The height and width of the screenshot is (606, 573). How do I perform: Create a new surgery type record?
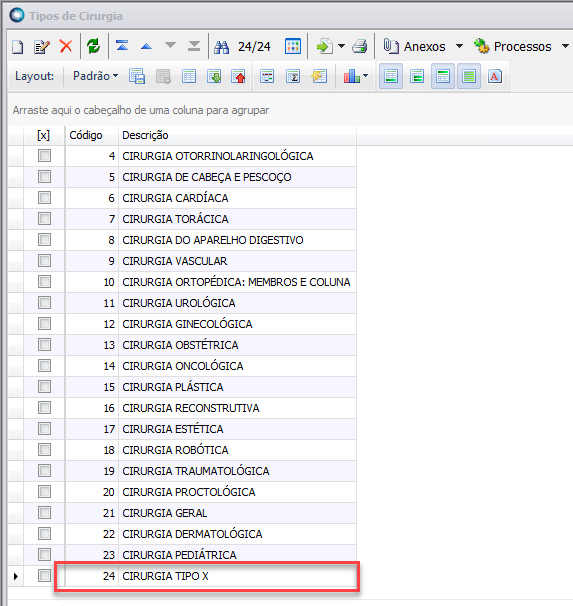point(17,47)
